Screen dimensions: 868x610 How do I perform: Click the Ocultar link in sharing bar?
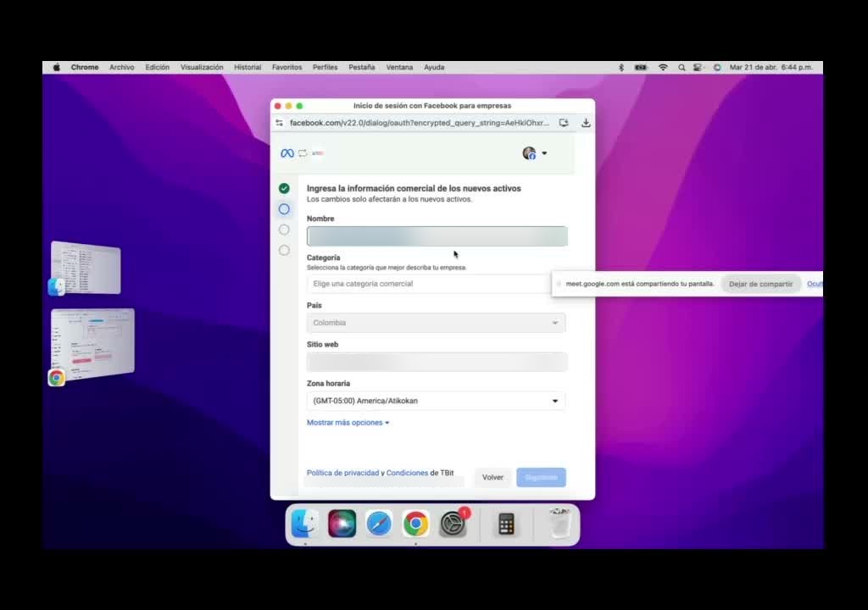click(815, 284)
